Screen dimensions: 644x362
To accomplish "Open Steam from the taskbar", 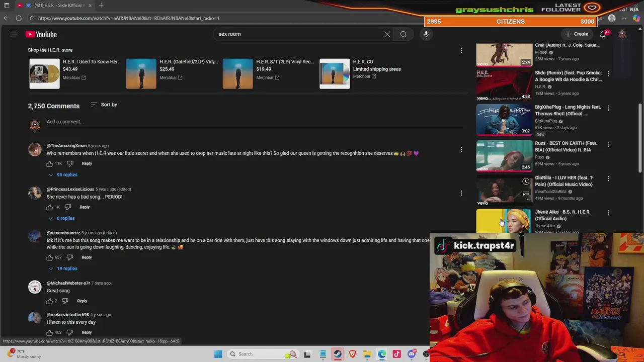I will (337, 354).
